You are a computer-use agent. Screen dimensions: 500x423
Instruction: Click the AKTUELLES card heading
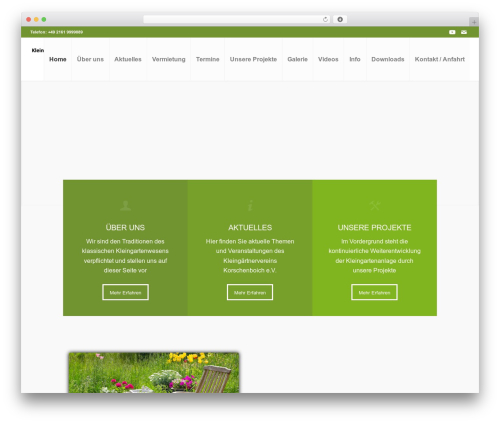(250, 228)
